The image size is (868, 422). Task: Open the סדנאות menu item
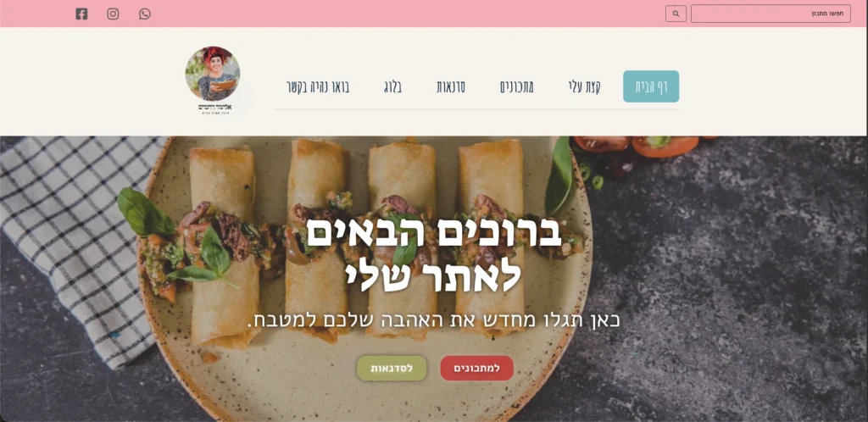(451, 86)
